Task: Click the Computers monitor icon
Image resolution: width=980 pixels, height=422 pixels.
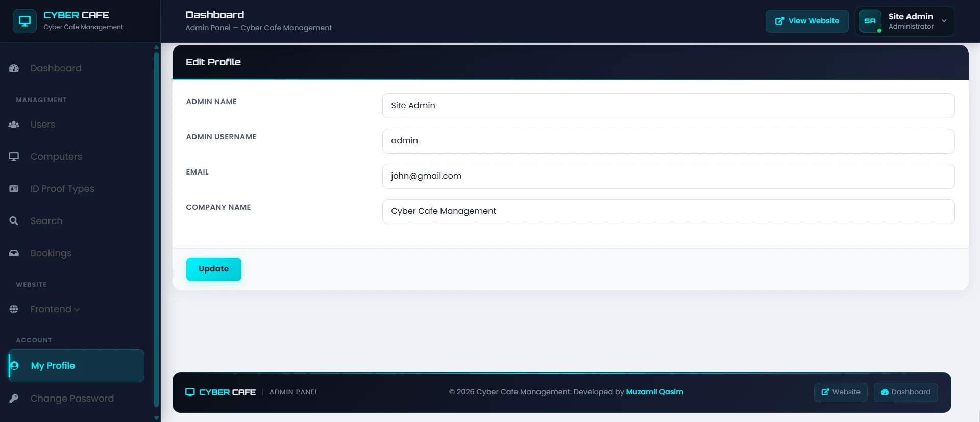Action: coord(14,157)
